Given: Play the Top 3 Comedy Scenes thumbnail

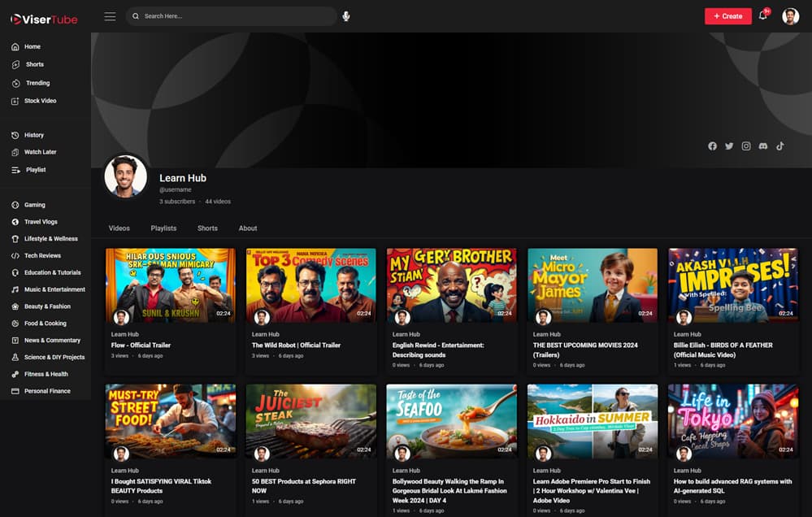Looking at the screenshot, I should [x=310, y=285].
